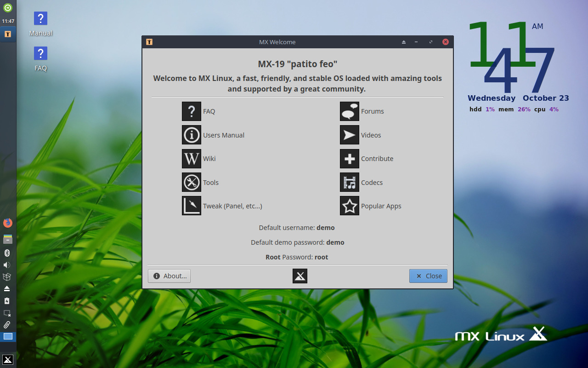588x368 pixels.
Task: Select MX Welcome task button in panel
Action: tap(8, 34)
